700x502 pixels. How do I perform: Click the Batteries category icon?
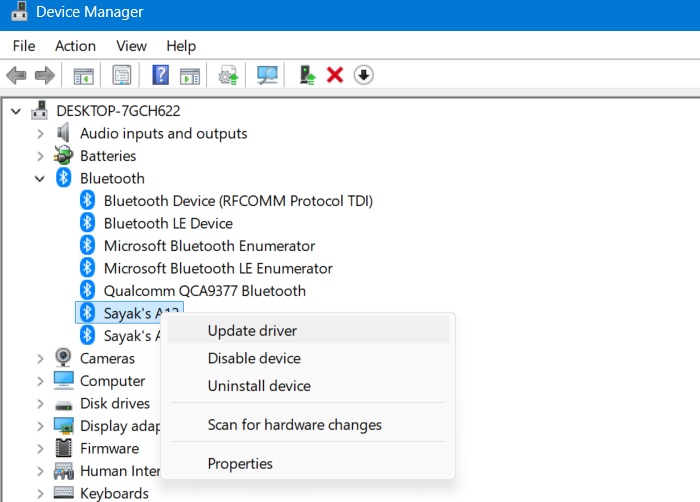tap(63, 155)
